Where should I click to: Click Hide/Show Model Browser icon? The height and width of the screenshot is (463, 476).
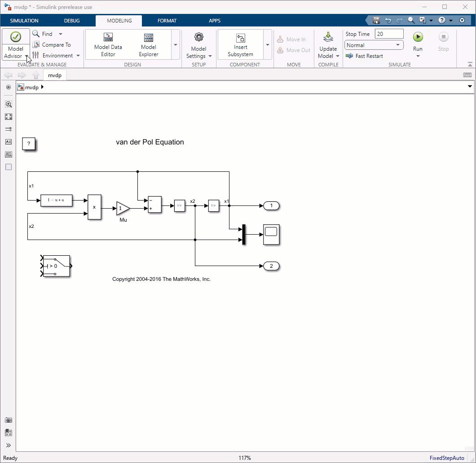pyautogui.click(x=9, y=87)
